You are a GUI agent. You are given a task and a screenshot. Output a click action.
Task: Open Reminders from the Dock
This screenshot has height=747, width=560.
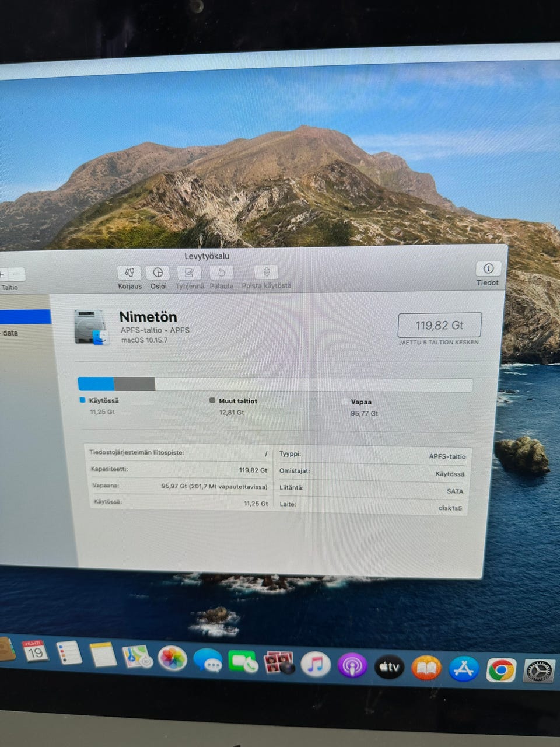point(69,652)
